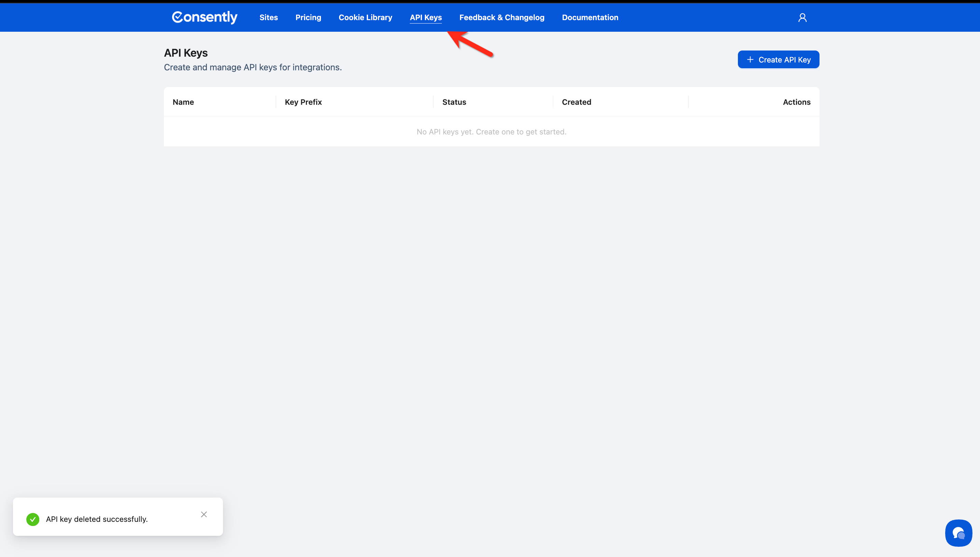
Task: Go to the Pricing page
Action: click(308, 18)
